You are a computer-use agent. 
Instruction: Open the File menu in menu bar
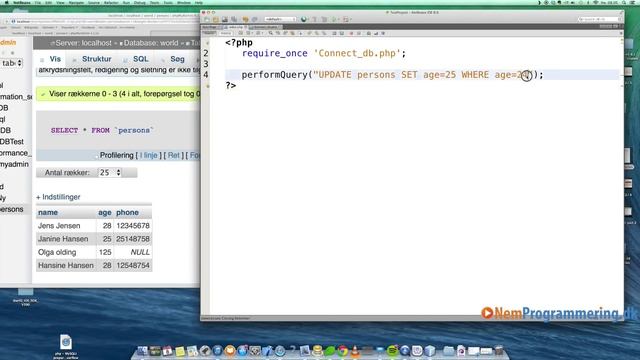[x=38, y=2]
